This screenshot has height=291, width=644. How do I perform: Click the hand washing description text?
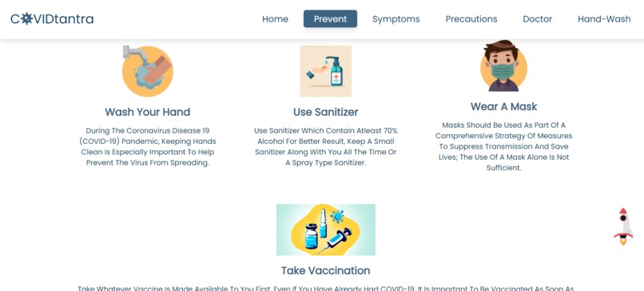(148, 147)
